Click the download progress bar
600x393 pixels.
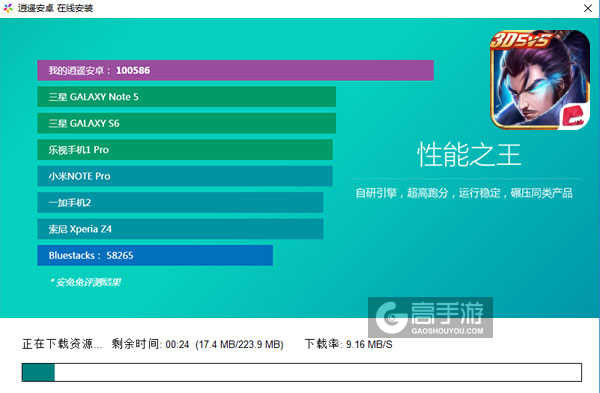click(x=302, y=372)
